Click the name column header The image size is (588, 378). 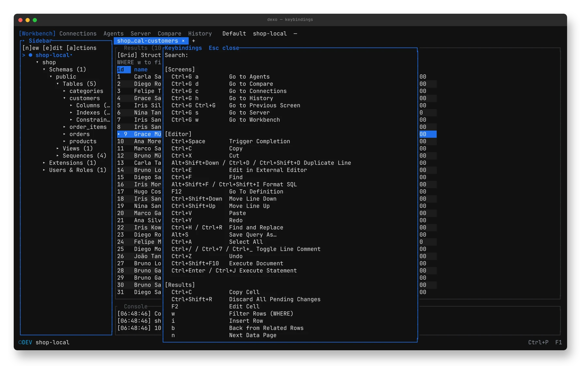pyautogui.click(x=140, y=70)
